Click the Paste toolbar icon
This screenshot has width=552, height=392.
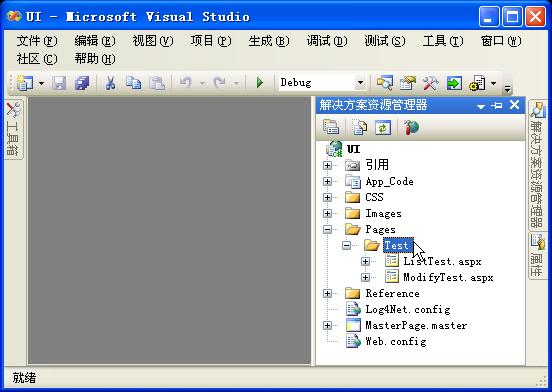pyautogui.click(x=157, y=83)
